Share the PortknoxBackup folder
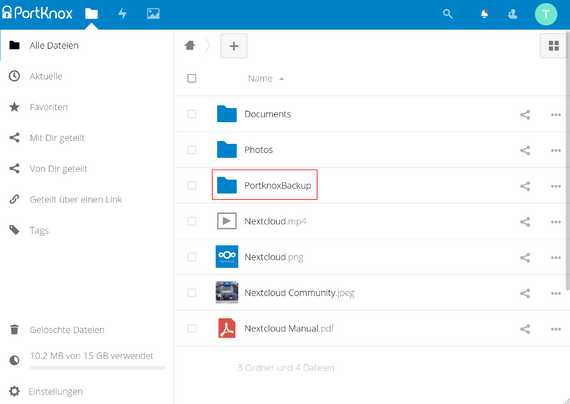This screenshot has height=404, width=570. tap(525, 186)
